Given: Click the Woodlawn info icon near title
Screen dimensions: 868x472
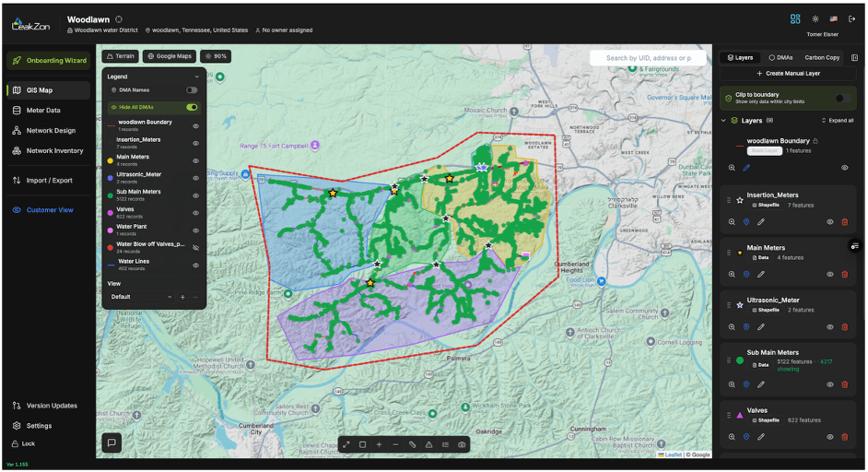Looking at the screenshot, I should pos(119,19).
